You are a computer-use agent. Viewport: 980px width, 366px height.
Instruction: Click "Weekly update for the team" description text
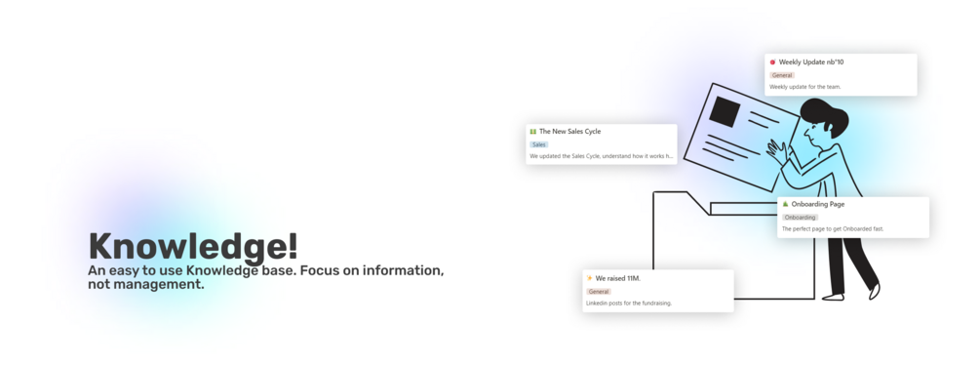(805, 87)
